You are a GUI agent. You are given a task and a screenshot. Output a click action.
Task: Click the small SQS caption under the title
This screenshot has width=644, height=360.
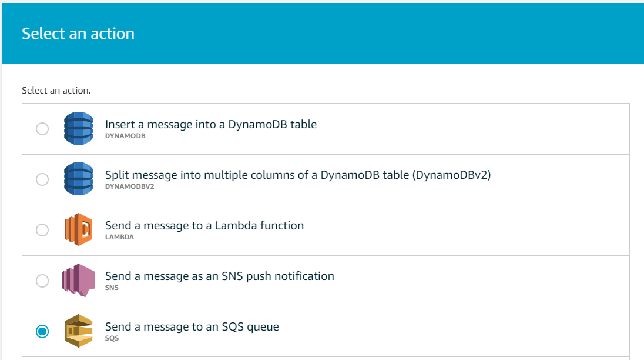pyautogui.click(x=112, y=338)
